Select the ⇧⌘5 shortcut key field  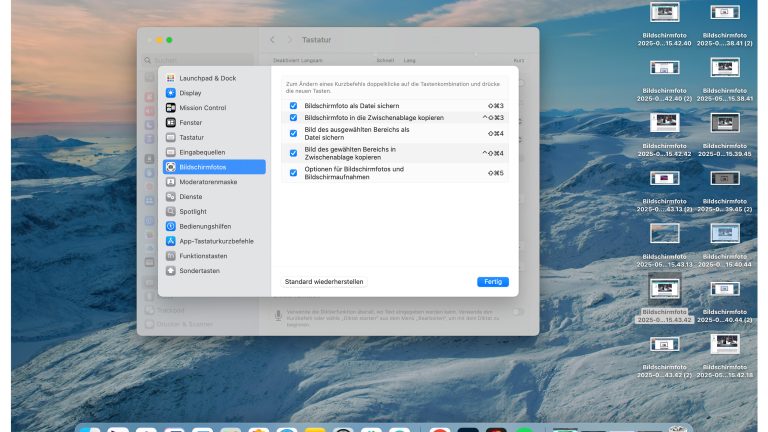[x=494, y=173]
